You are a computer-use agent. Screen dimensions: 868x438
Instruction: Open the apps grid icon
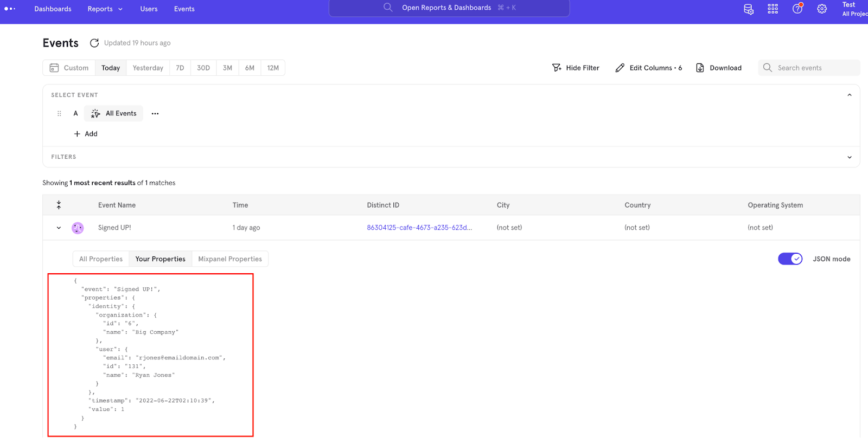pos(773,9)
